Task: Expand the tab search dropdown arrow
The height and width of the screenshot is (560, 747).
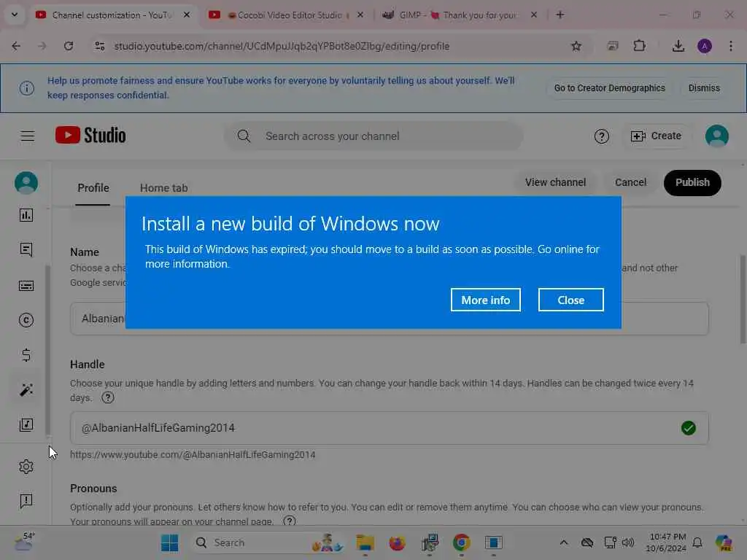Action: (15, 15)
